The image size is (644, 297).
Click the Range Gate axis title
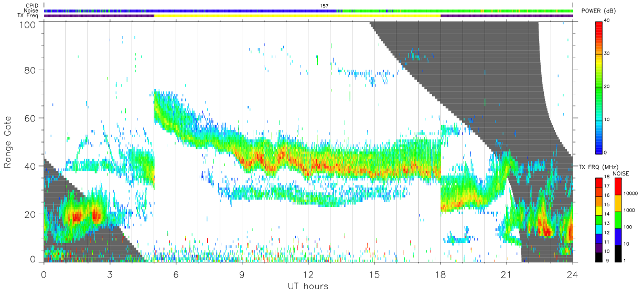click(8, 142)
